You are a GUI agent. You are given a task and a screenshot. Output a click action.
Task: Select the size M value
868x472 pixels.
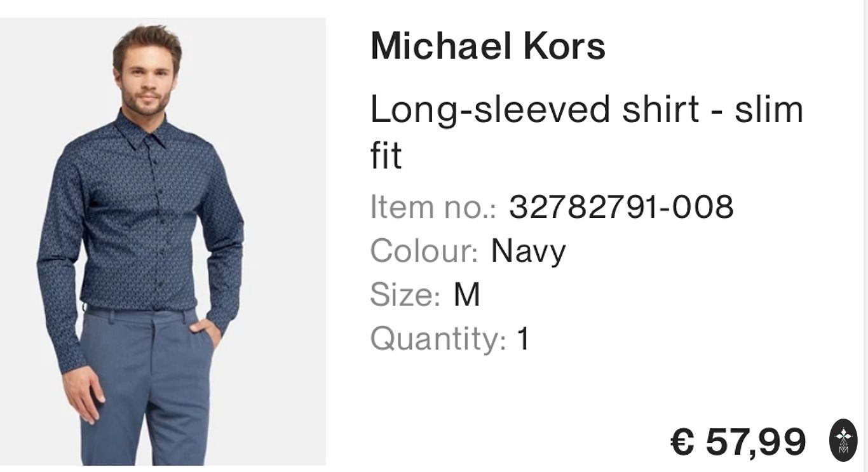[x=467, y=295]
